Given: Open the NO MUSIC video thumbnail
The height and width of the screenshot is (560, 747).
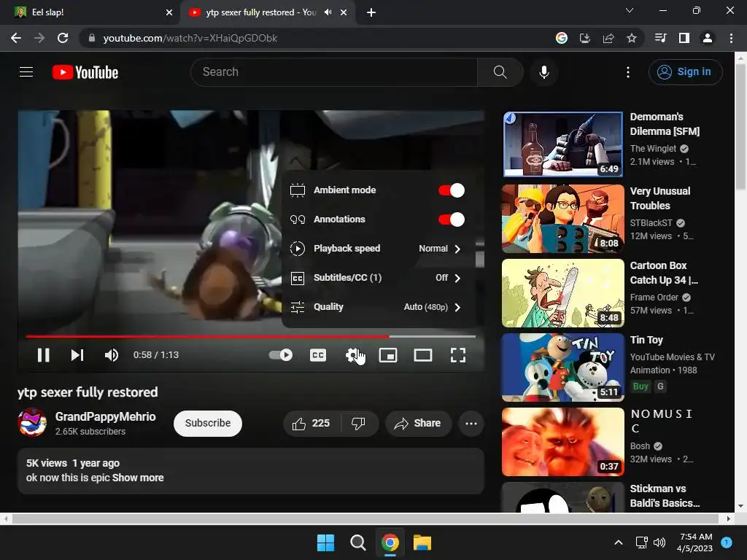Looking at the screenshot, I should (x=562, y=442).
